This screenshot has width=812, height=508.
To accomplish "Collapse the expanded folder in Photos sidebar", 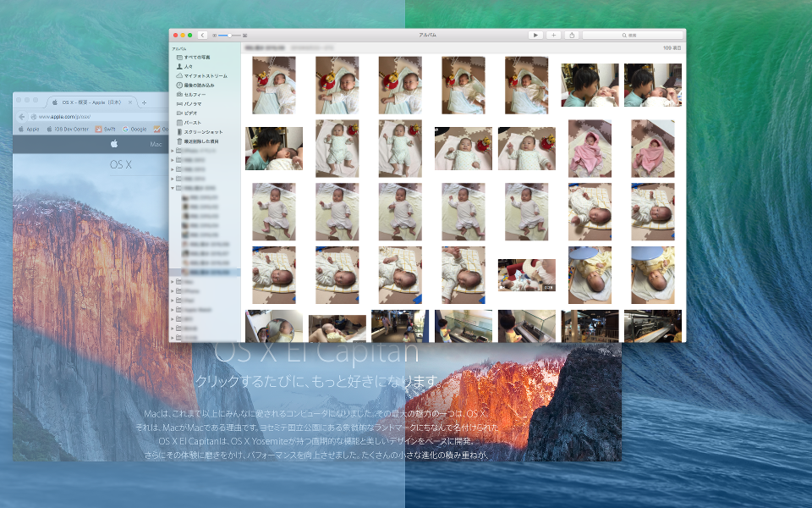I will (173, 188).
